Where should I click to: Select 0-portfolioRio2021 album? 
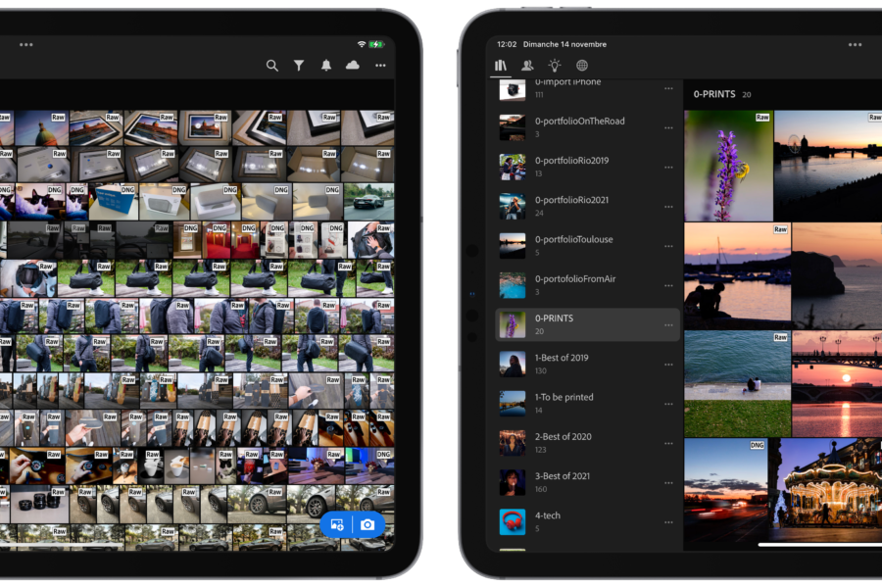point(587,207)
